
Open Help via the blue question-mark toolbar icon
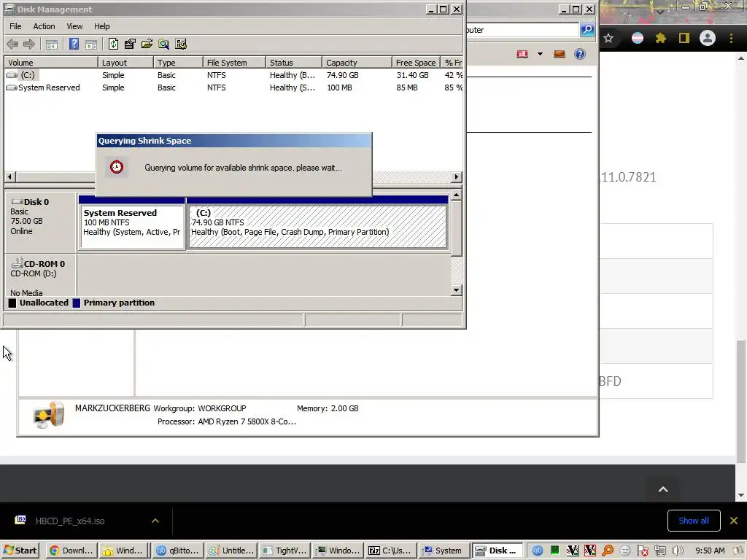click(x=74, y=44)
